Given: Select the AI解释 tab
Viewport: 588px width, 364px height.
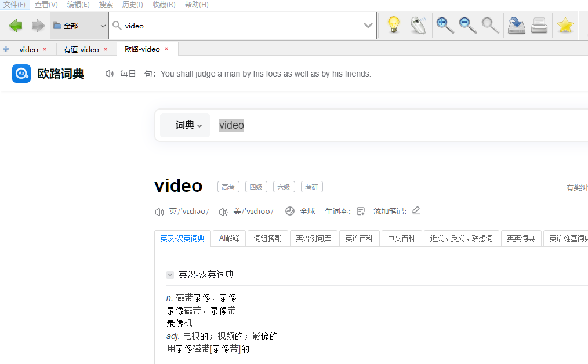Looking at the screenshot, I should tap(229, 238).
